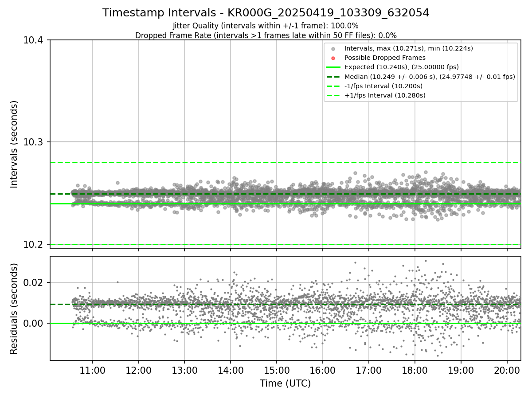The height and width of the screenshot is (399, 532).
Task: Click legend entry '-1/fps Interval (10.200s)'
Action: pos(383,86)
